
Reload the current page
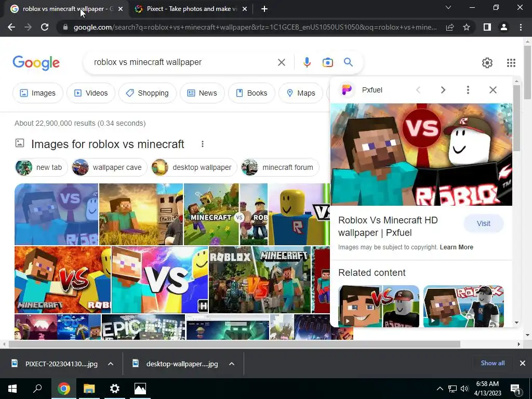pyautogui.click(x=45, y=27)
